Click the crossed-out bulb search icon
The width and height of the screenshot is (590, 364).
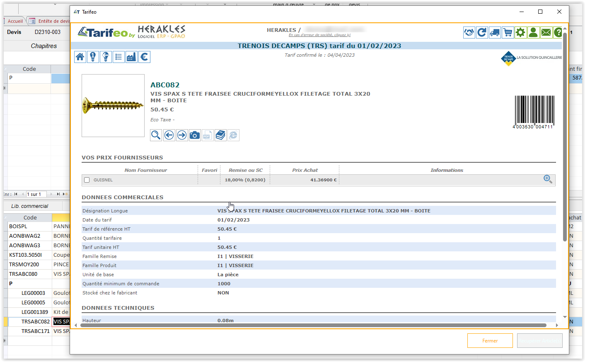pyautogui.click(x=106, y=57)
